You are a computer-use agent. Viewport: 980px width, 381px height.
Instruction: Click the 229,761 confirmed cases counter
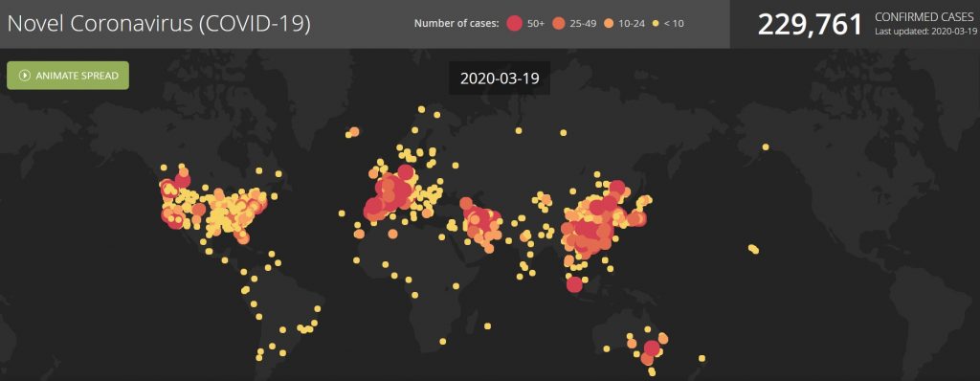tap(810, 24)
